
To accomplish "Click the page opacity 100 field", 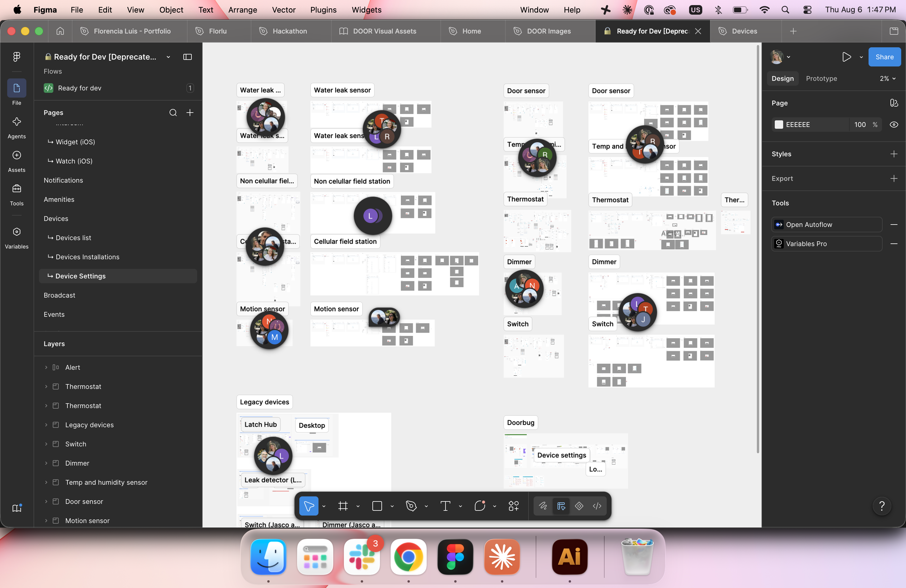I will point(860,125).
